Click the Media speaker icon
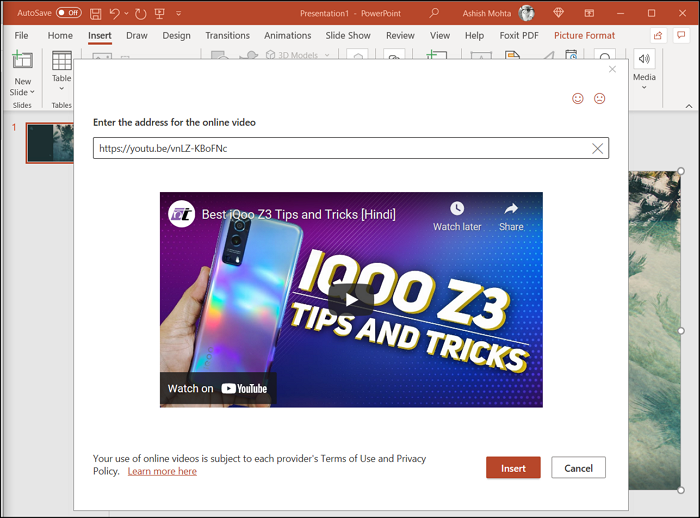Viewport: 700px width, 518px height. coord(644,59)
